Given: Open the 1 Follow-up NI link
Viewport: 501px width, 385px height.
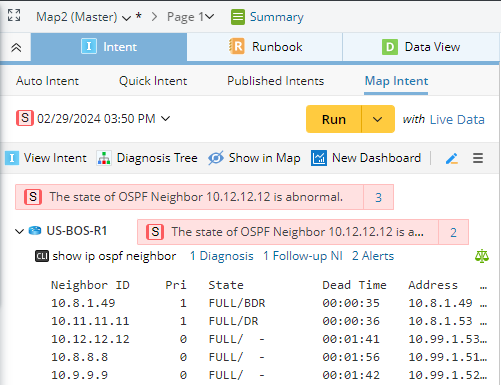Looking at the screenshot, I should (x=303, y=256).
